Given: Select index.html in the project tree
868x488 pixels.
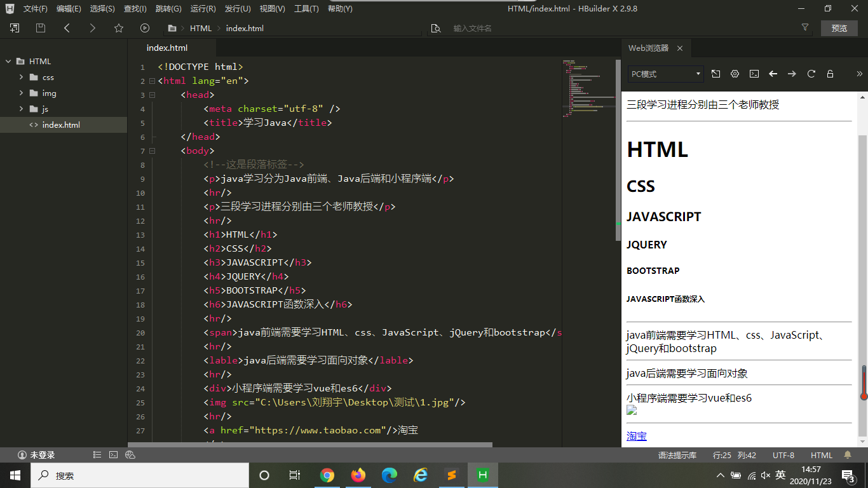Looking at the screenshot, I should point(64,125).
